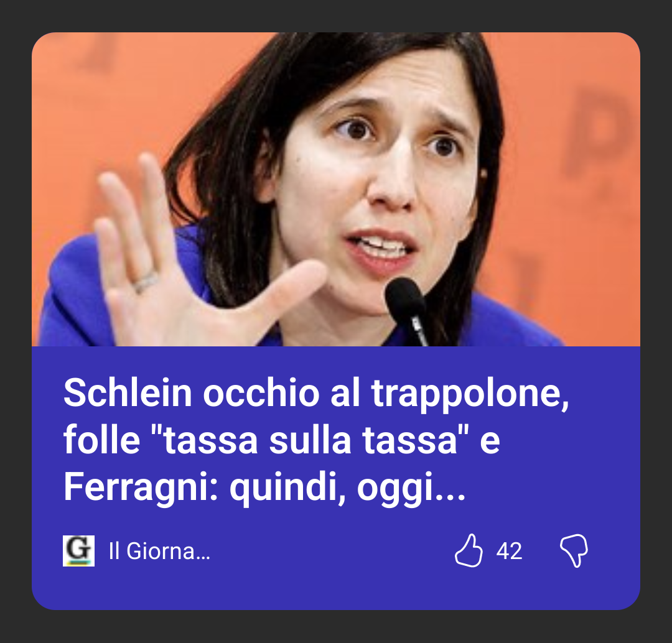Click the like count number 42
Viewport: 672px width, 643px height.
point(509,552)
